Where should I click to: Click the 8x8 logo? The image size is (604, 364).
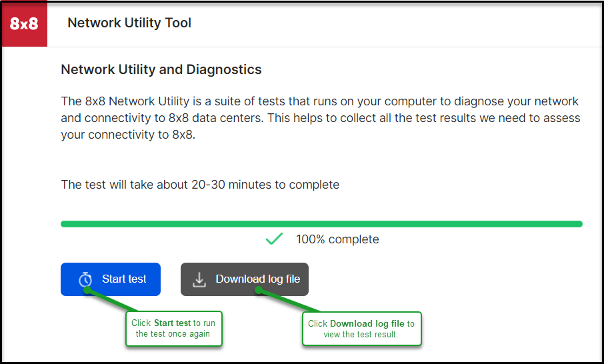tap(24, 24)
